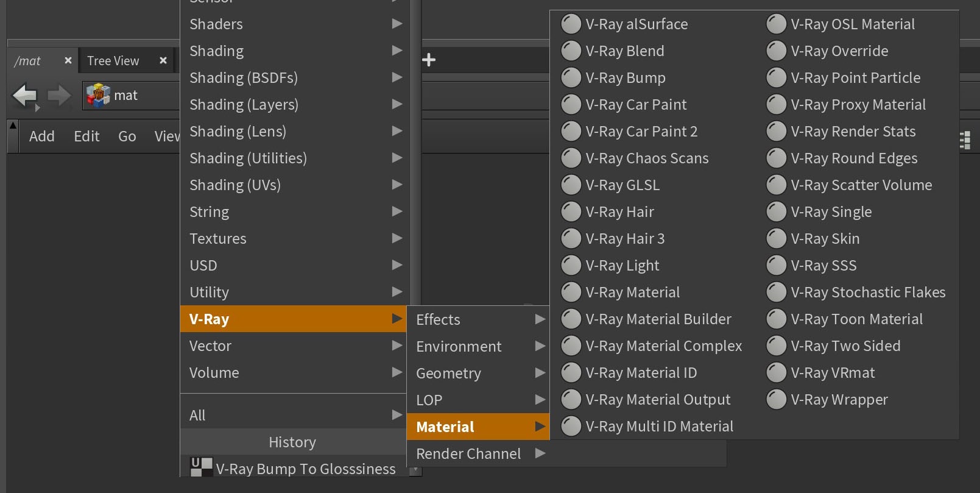Click the V-Ray Car Paint icon

(571, 105)
